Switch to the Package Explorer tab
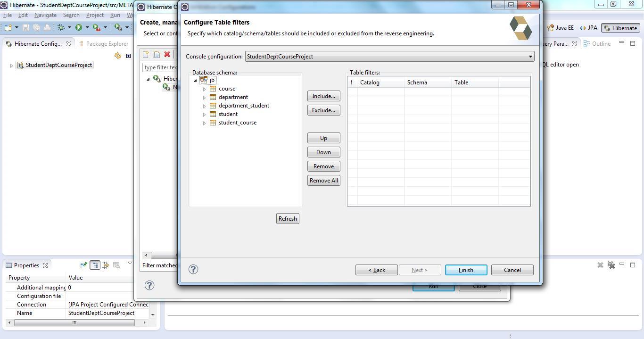The height and width of the screenshot is (339, 644). point(103,44)
